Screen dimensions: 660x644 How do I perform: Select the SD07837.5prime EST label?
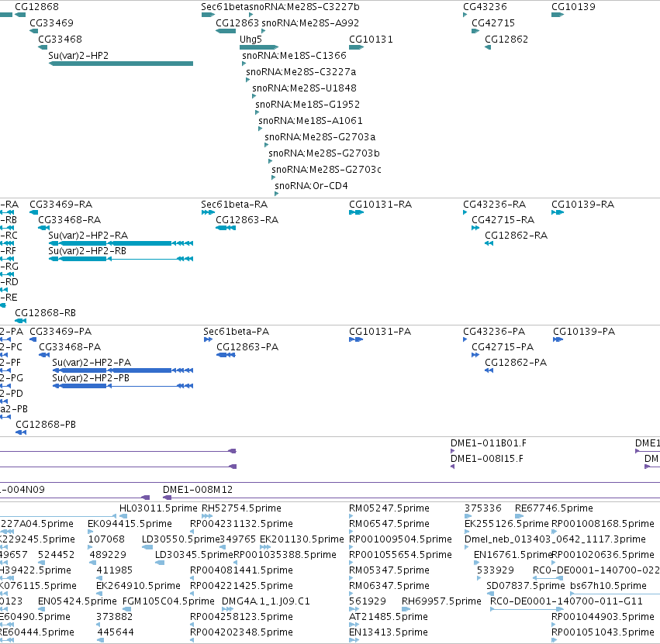pos(526,586)
